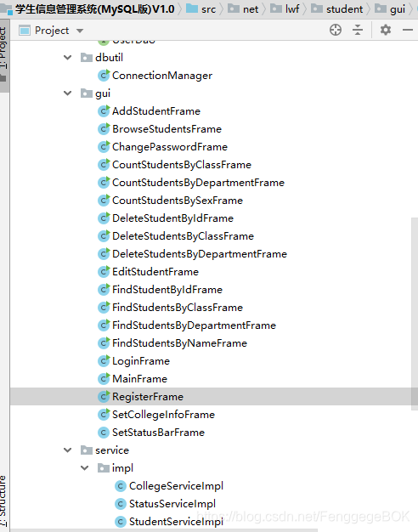Click the AddStudentFrame class icon
The image size is (418, 532).
[104, 111]
